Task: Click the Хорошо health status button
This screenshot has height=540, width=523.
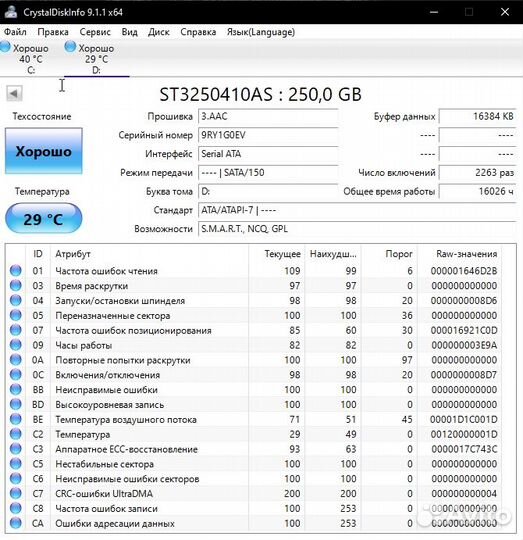Action: click(x=44, y=151)
